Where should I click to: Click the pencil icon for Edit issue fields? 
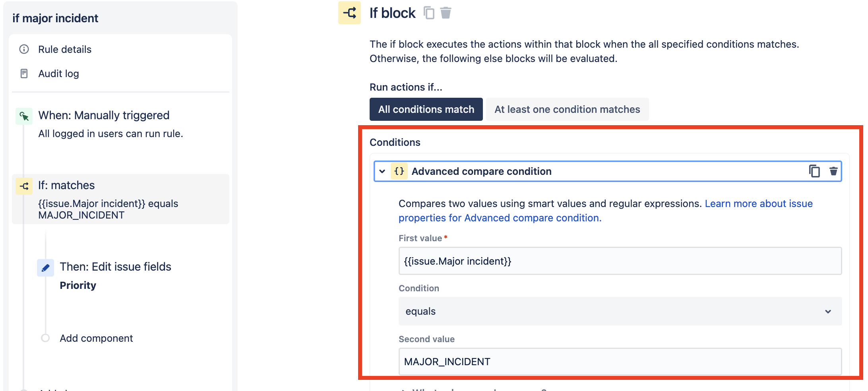(45, 267)
